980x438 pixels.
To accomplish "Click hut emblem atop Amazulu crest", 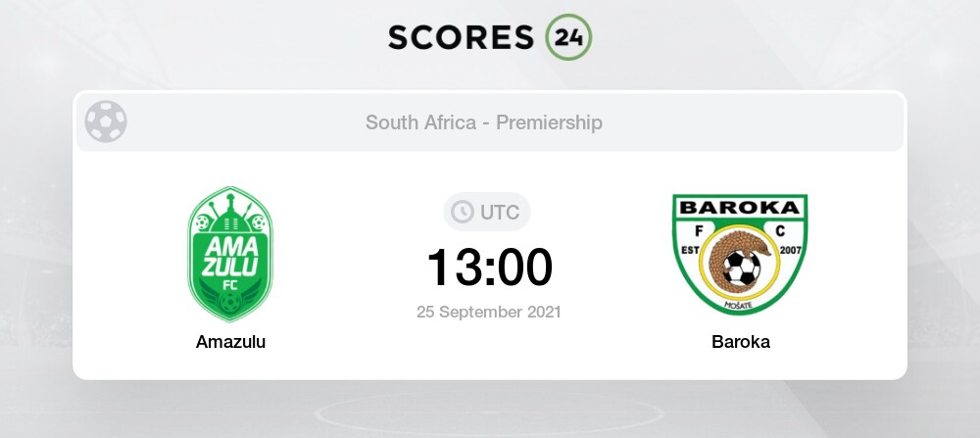I will click(x=230, y=214).
